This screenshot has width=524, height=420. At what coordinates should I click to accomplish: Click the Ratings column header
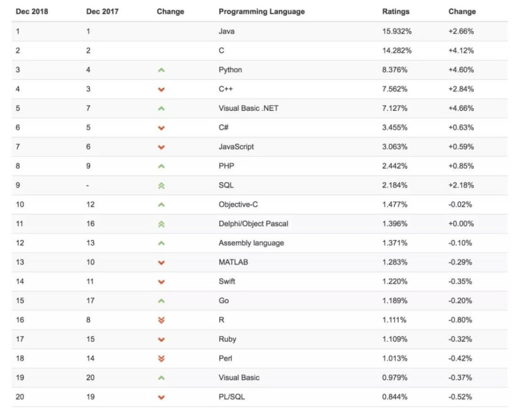(396, 11)
